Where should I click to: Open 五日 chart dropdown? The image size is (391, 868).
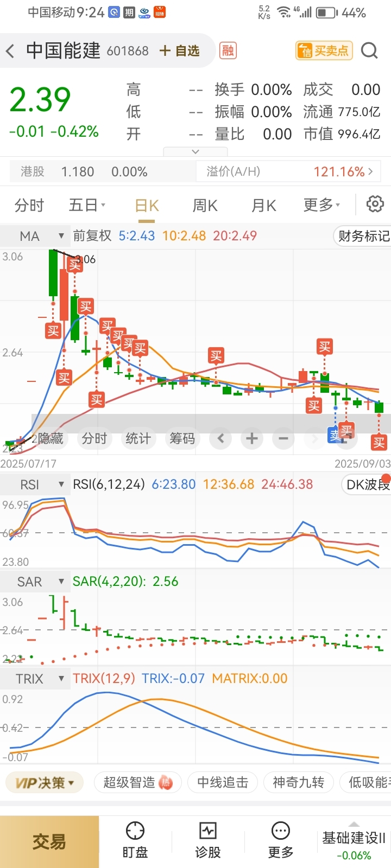pos(87,205)
